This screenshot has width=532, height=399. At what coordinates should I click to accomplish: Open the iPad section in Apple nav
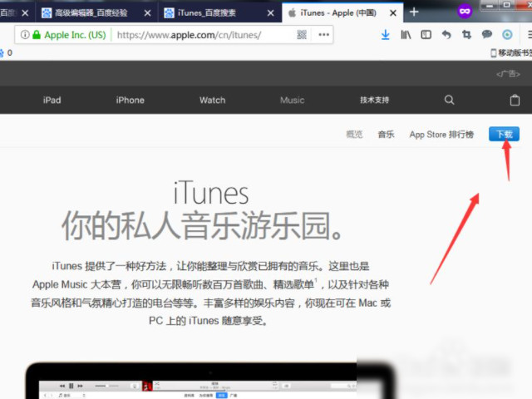(x=52, y=100)
